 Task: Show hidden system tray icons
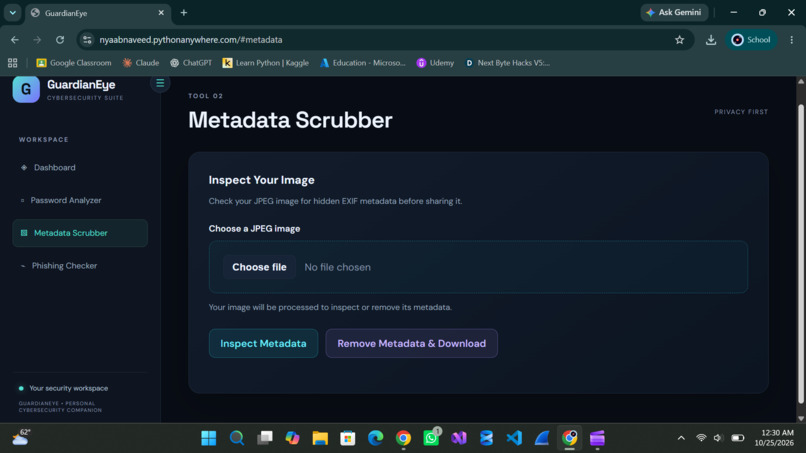pyautogui.click(x=681, y=438)
